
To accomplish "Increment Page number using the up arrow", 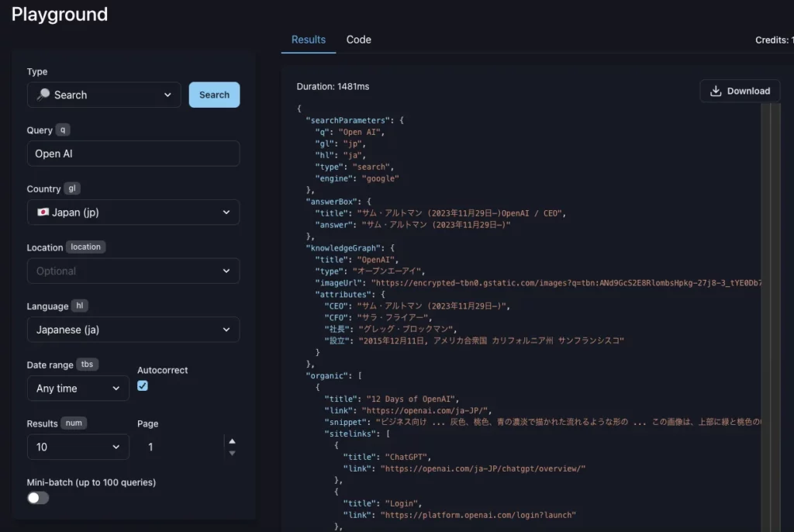I will pos(231,441).
